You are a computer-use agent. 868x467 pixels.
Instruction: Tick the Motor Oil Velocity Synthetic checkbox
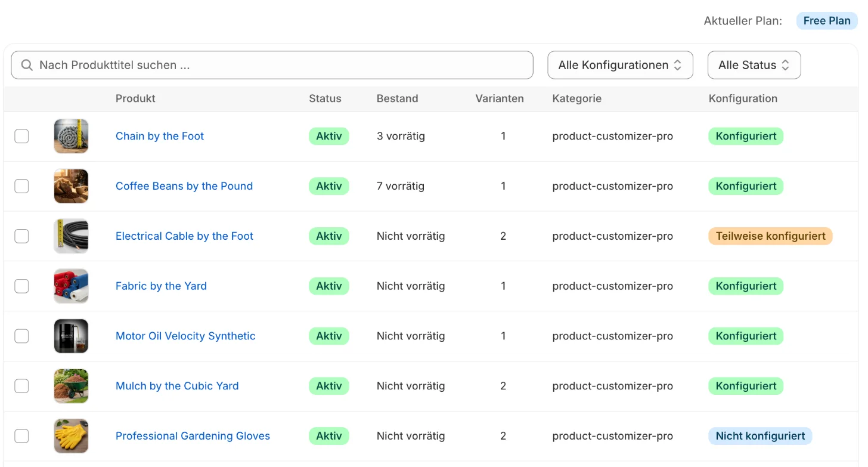(21, 336)
